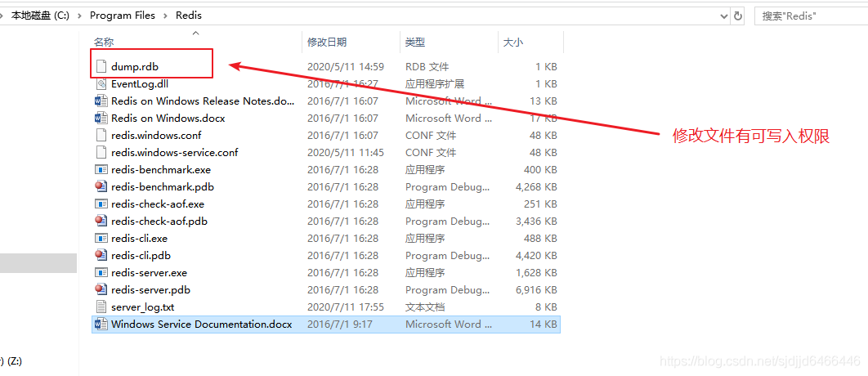Select file name dump.rdb

pos(135,66)
